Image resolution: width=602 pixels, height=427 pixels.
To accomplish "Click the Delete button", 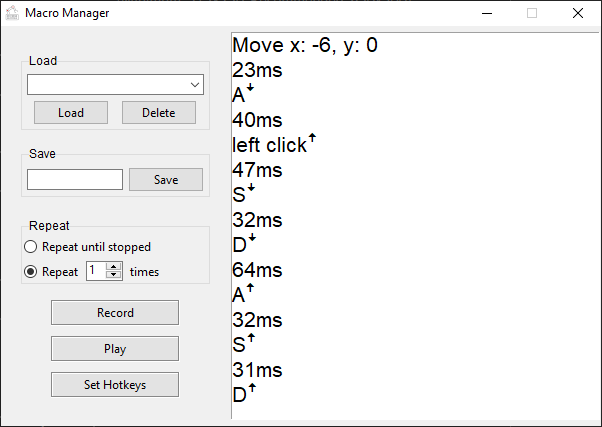I will (159, 113).
